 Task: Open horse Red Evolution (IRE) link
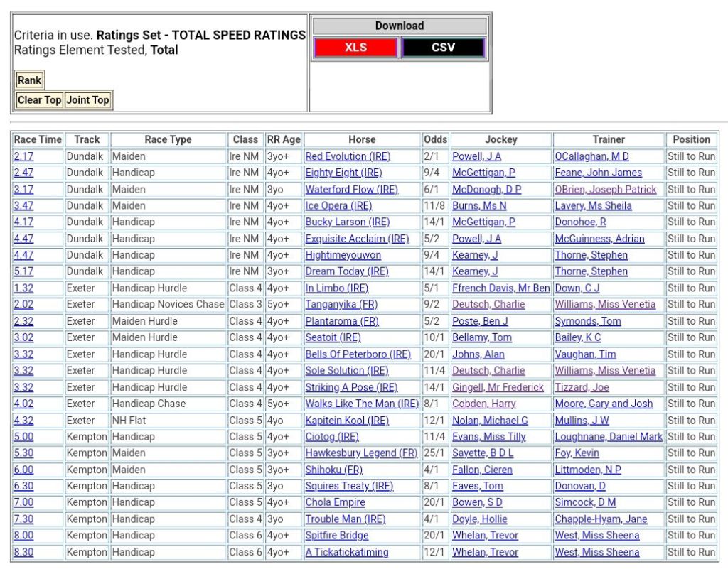click(348, 156)
